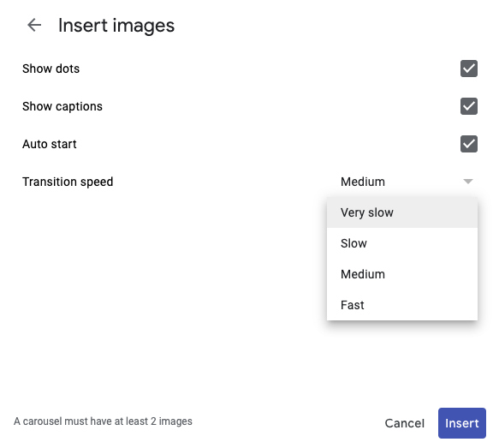Uncheck the Show captions checkbox
This screenshot has height=448, width=499.
pyautogui.click(x=469, y=106)
